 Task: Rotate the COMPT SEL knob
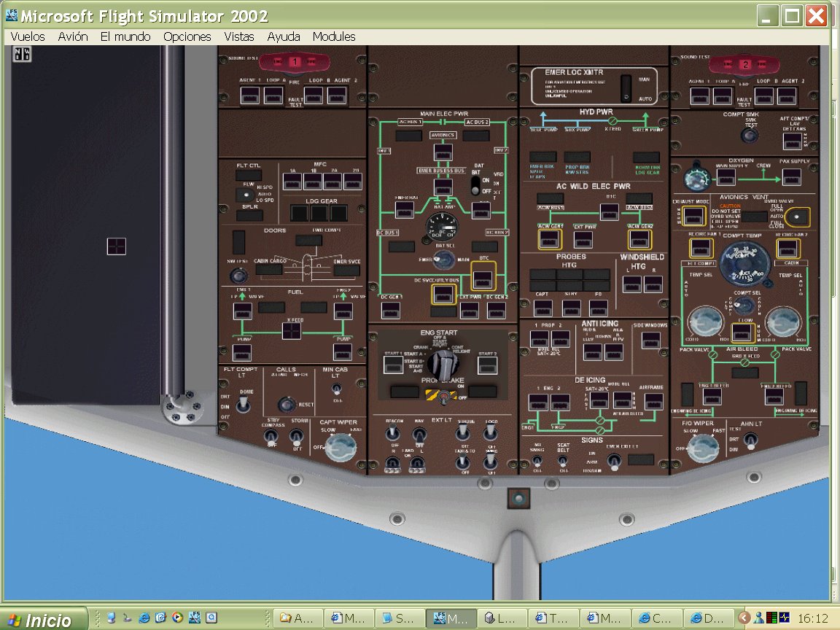click(744, 305)
